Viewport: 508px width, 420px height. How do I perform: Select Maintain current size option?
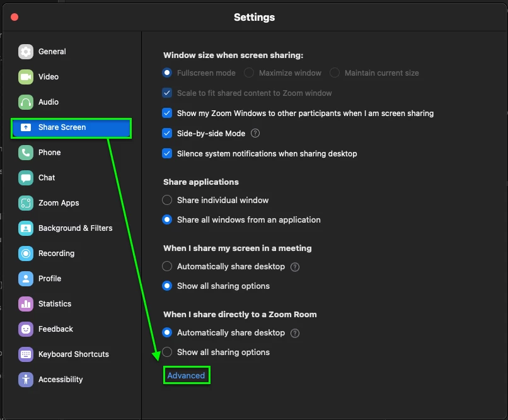pos(335,73)
